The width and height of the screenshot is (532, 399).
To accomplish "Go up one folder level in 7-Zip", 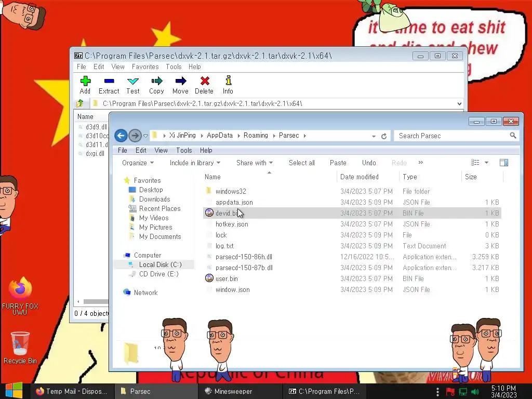I will (80, 103).
